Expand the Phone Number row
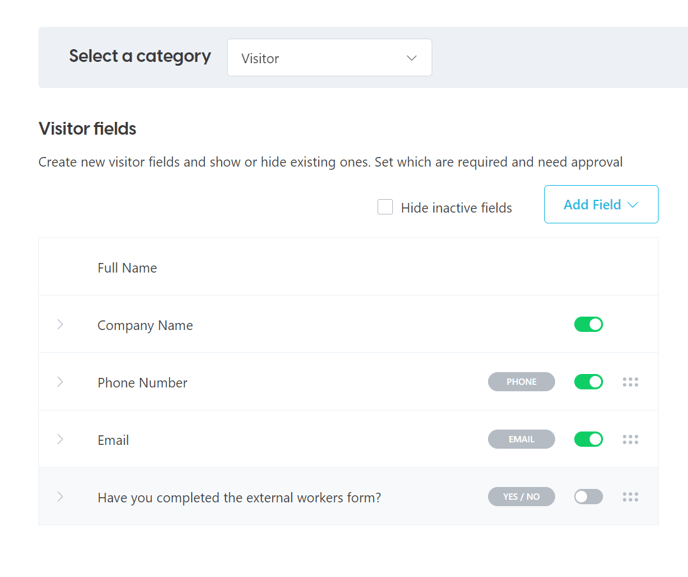 coord(60,382)
